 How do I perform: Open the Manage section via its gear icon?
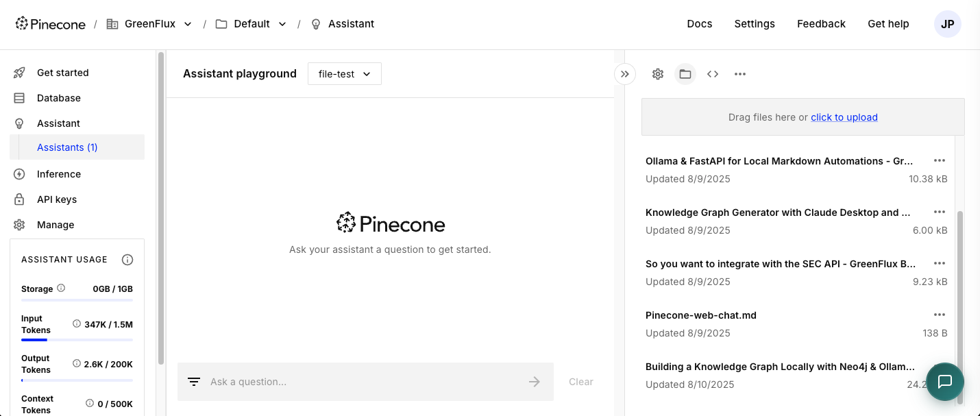pos(19,224)
